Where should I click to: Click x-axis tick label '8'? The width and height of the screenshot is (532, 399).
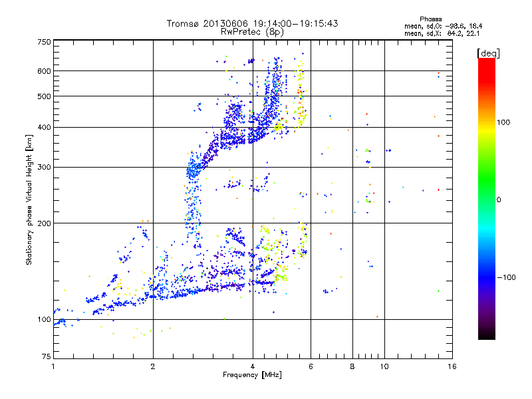pyautogui.click(x=352, y=366)
